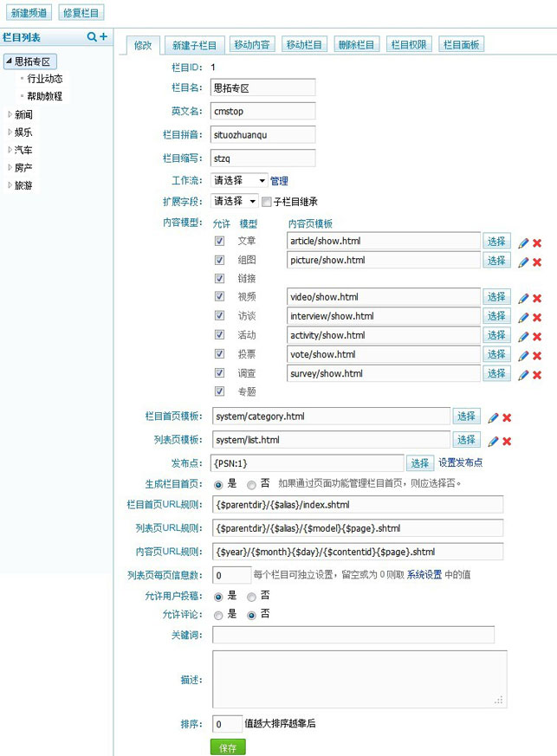Focus the 栏目名 input field
Image resolution: width=557 pixels, height=756 pixels.
(263, 87)
